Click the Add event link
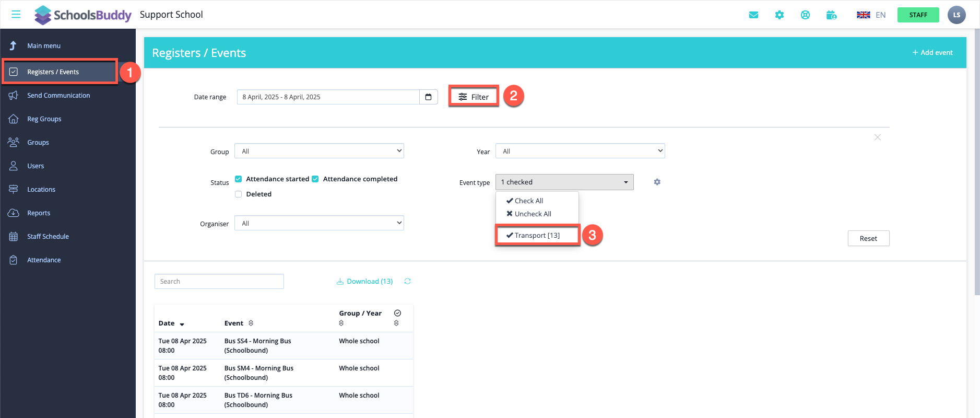Viewport: 980px width, 418px height. tap(932, 53)
